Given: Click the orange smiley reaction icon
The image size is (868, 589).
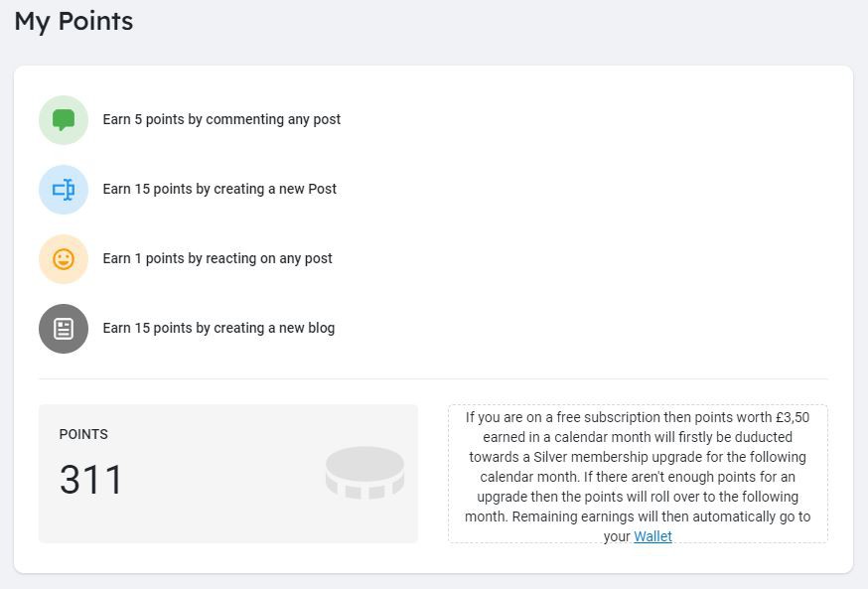Looking at the screenshot, I should [x=64, y=259].
